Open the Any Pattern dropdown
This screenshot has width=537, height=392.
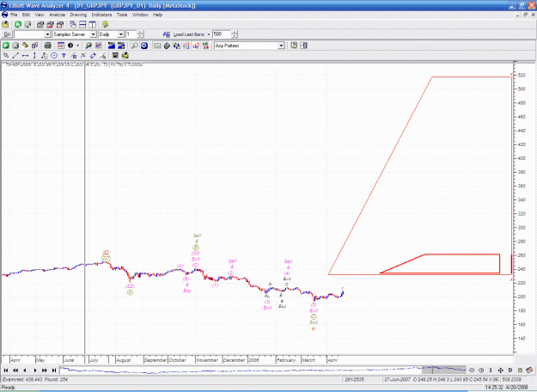[x=281, y=46]
